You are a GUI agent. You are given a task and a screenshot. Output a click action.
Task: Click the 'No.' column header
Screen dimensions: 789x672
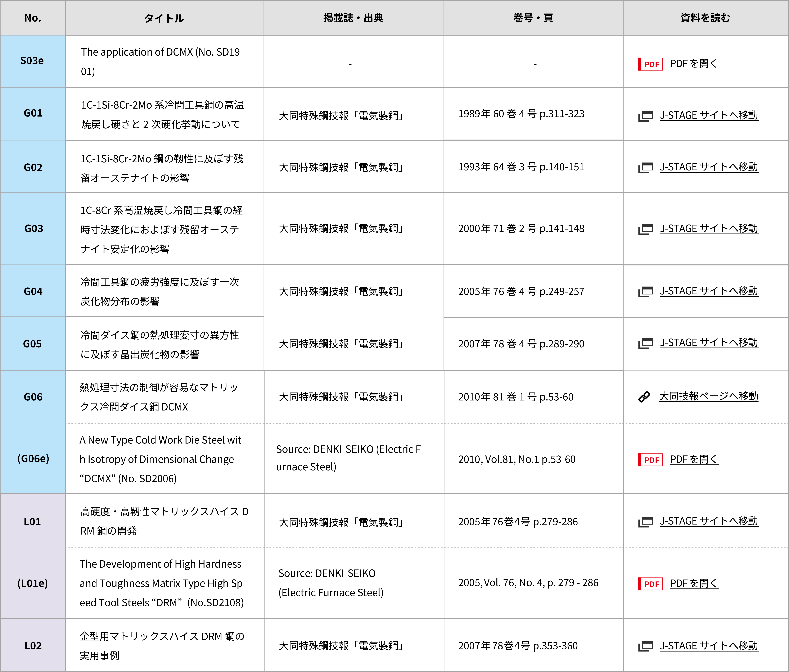(x=33, y=18)
